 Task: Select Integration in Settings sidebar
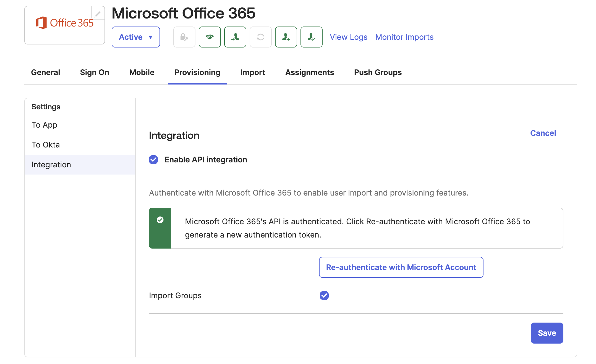click(80, 165)
